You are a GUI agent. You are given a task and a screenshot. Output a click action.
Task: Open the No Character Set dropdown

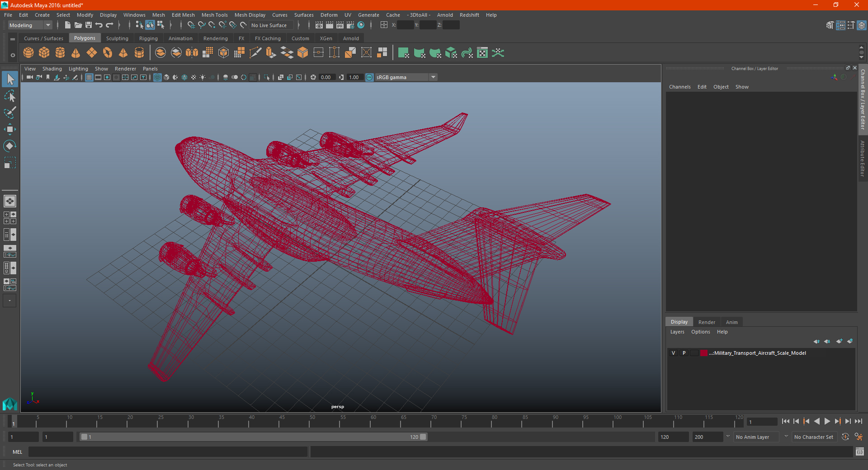click(815, 437)
